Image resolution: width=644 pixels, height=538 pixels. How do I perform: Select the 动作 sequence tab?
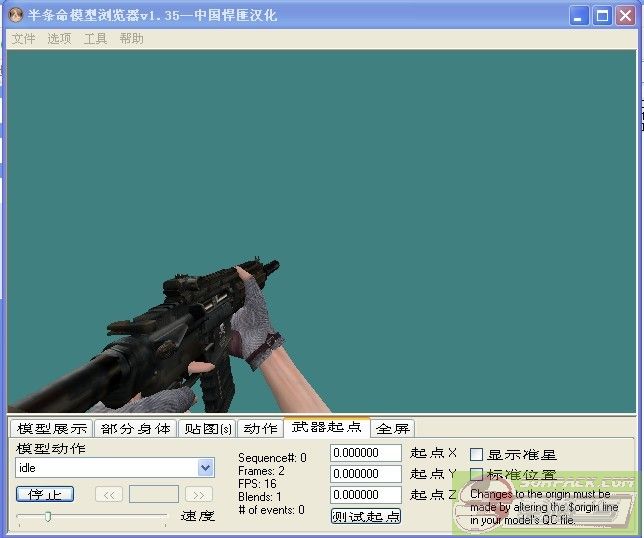[260, 428]
